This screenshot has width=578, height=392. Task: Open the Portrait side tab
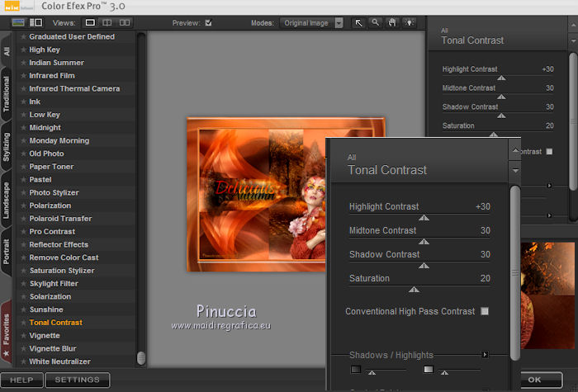pos(7,251)
